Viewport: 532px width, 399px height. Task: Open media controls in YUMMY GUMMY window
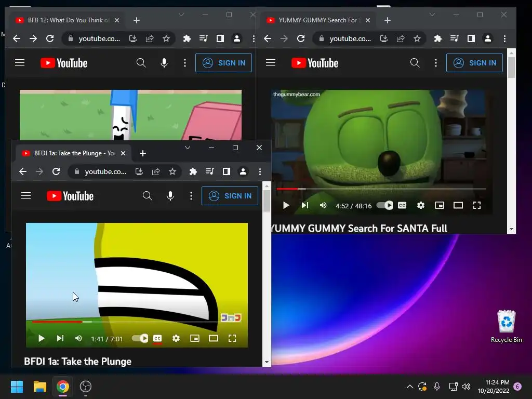[454, 38]
